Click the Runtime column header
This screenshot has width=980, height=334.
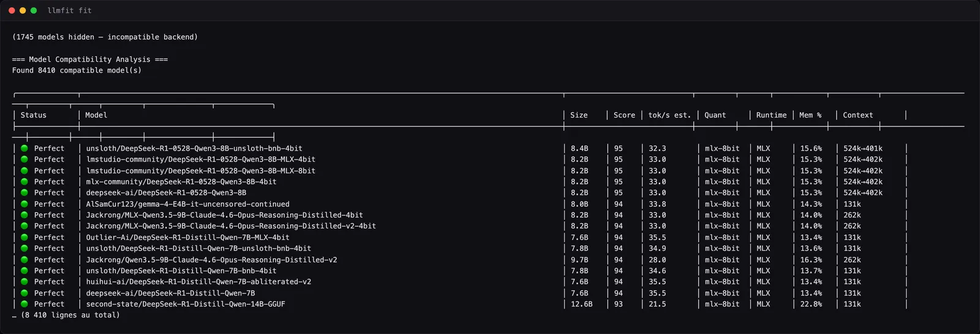pyautogui.click(x=771, y=115)
